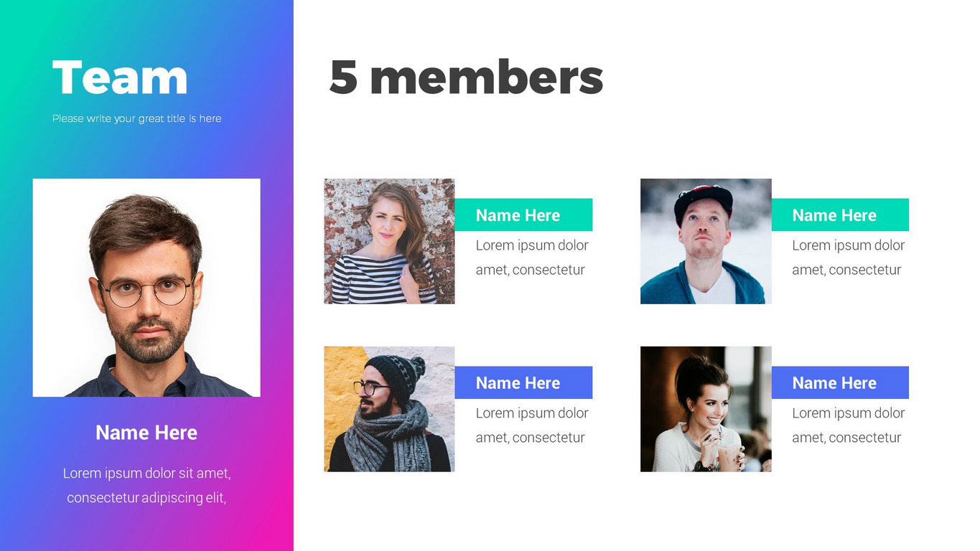Select blue "Name Here" label beside beanie man
This screenshot has height=551, width=980.
(523, 383)
